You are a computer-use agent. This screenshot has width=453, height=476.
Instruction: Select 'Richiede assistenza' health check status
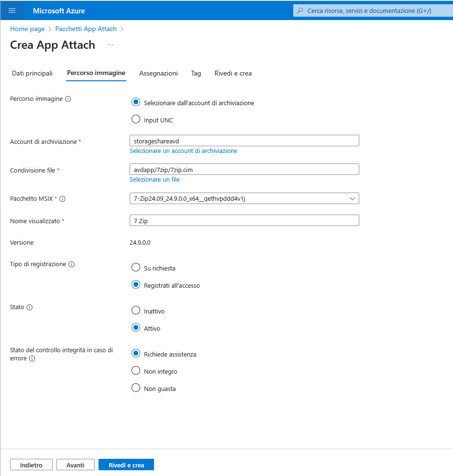point(136,353)
